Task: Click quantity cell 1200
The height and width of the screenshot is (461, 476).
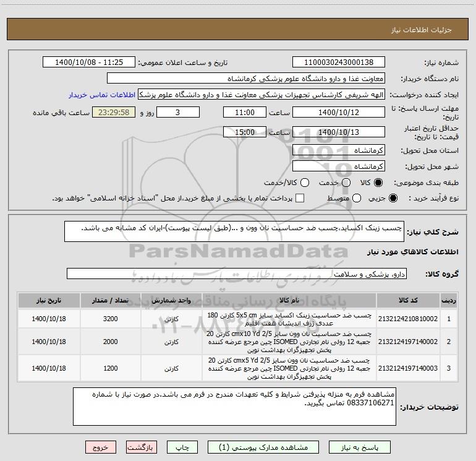Action: [110, 368]
